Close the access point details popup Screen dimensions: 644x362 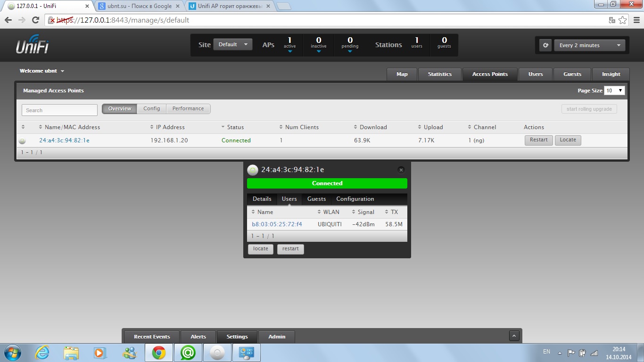(401, 170)
